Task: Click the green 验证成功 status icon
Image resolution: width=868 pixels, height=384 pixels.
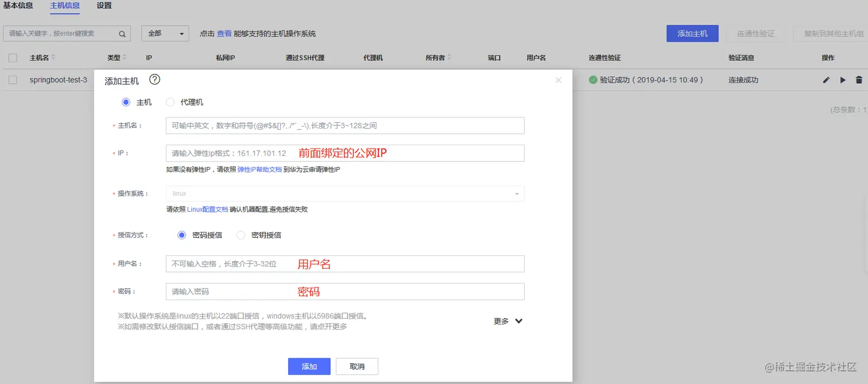Action: click(x=593, y=80)
